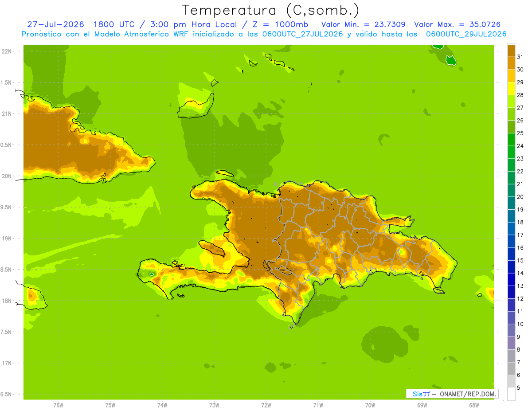Viewport: 532px width, 411px height.
Task: Click the '75W' longitude axis label
Action: (110, 405)
